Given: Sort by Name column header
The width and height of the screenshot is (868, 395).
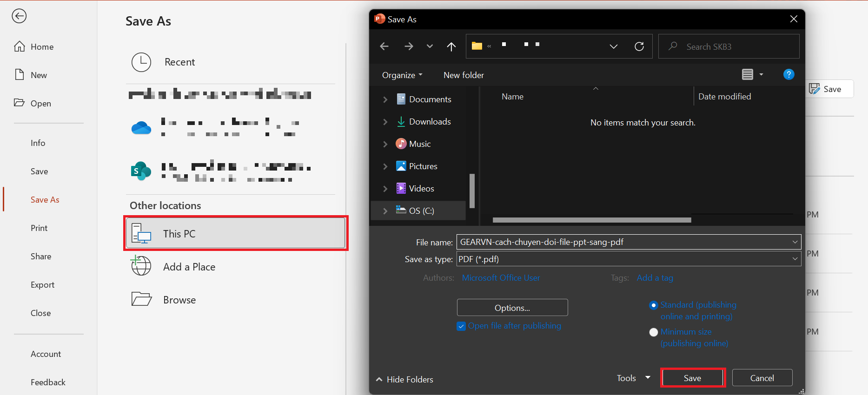Looking at the screenshot, I should [512, 97].
